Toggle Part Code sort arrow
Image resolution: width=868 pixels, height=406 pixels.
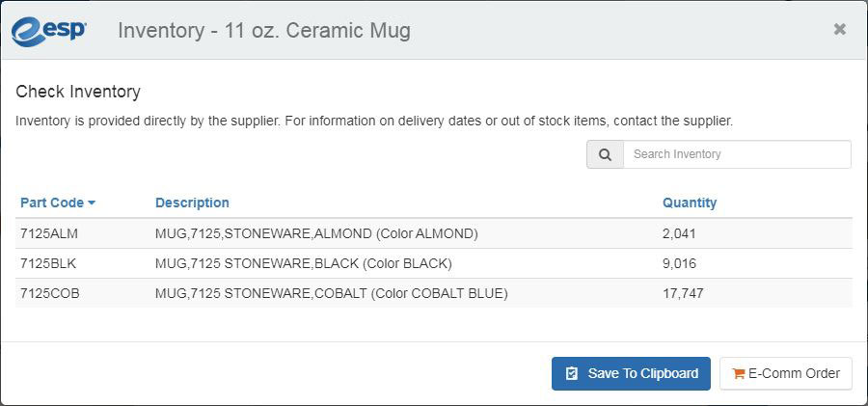tap(92, 203)
